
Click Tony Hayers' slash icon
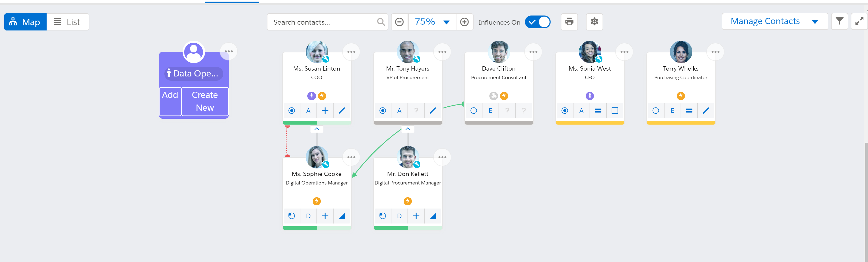pos(433,111)
